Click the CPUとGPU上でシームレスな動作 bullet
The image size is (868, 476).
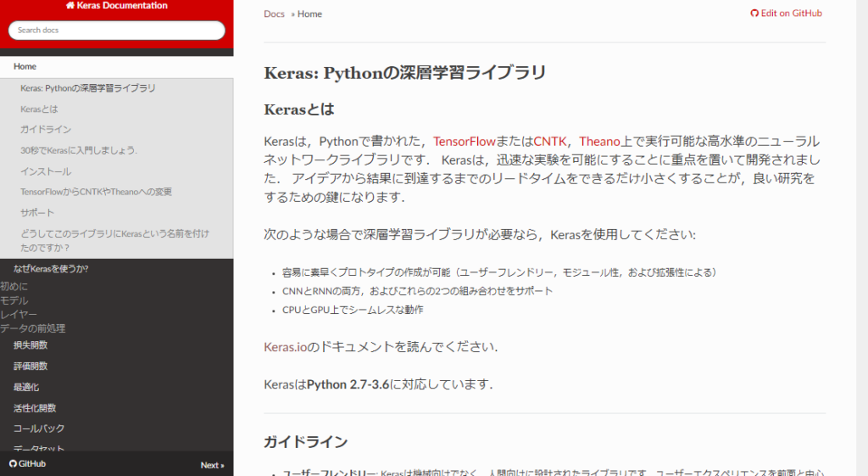pos(353,310)
